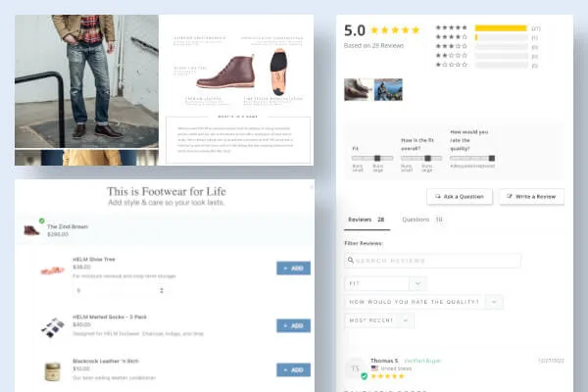Click the boot sole diagram image

[278, 72]
